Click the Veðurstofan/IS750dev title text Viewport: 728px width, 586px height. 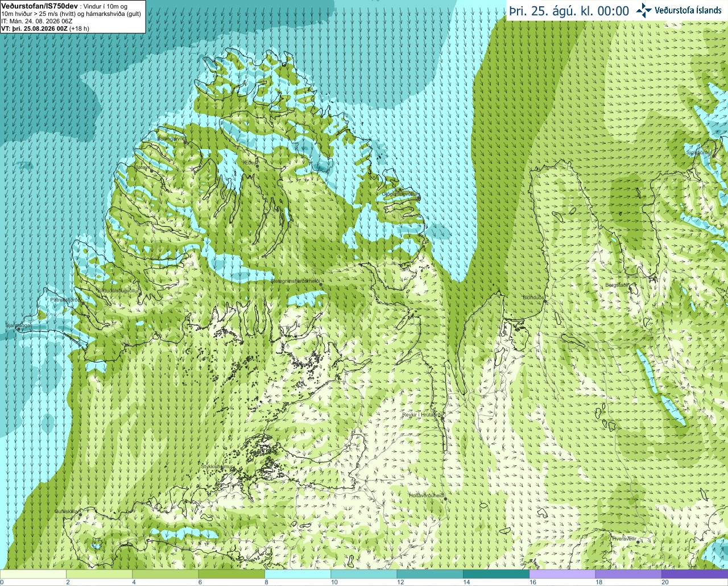[39, 5]
